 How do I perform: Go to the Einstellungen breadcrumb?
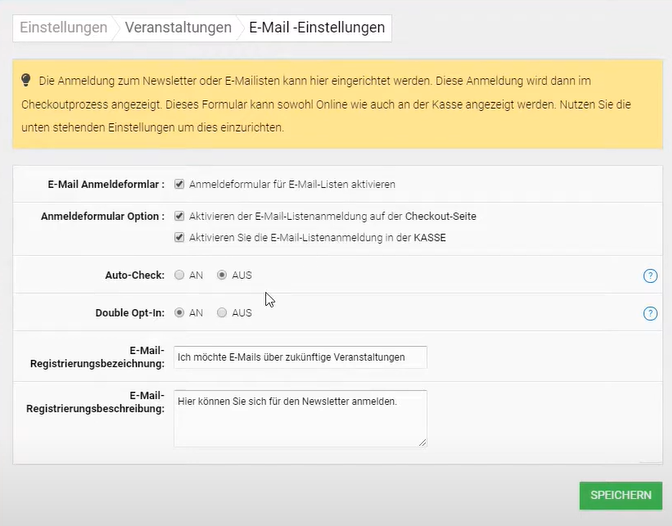pyautogui.click(x=63, y=28)
